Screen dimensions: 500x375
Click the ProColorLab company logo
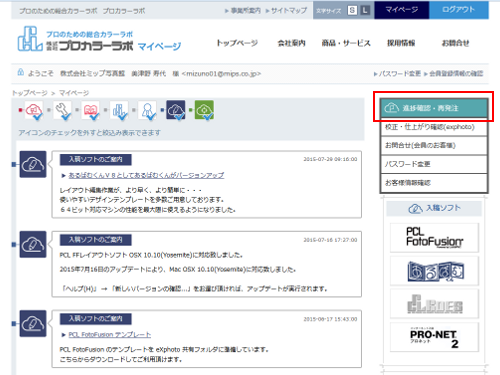pyautogui.click(x=75, y=39)
